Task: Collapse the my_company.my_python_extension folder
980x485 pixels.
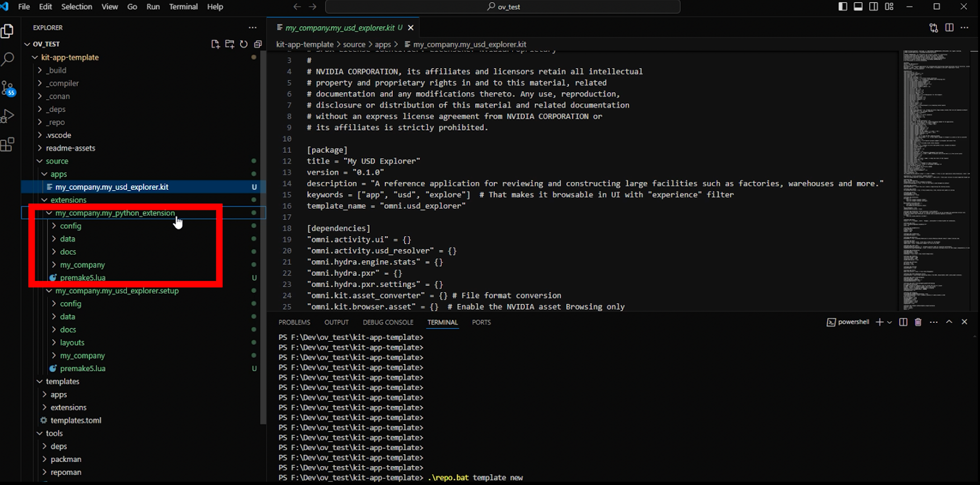Action: [x=140, y=213]
